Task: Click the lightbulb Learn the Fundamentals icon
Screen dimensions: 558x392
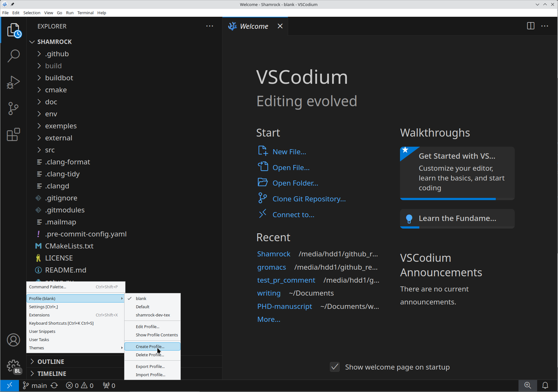Action: (409, 219)
